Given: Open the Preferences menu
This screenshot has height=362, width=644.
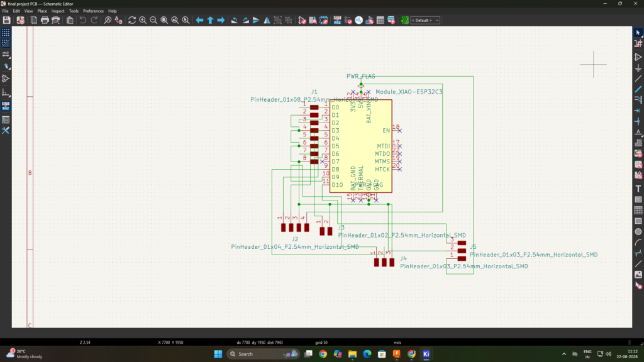Looking at the screenshot, I should click(x=93, y=11).
